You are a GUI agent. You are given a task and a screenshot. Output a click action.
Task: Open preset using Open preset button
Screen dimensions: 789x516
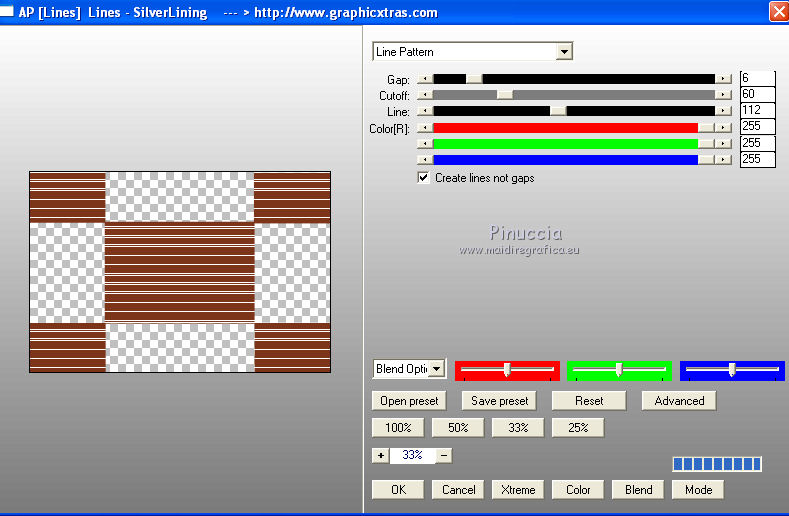(x=409, y=401)
